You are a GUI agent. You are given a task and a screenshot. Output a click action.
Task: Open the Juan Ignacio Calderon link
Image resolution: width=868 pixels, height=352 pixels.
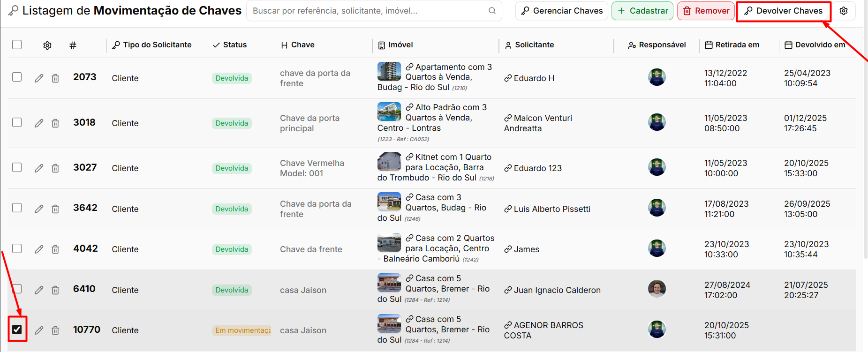coord(552,290)
